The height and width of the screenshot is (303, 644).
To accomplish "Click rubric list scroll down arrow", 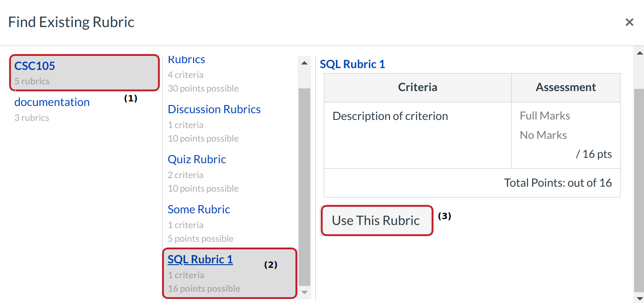I will point(304,293).
